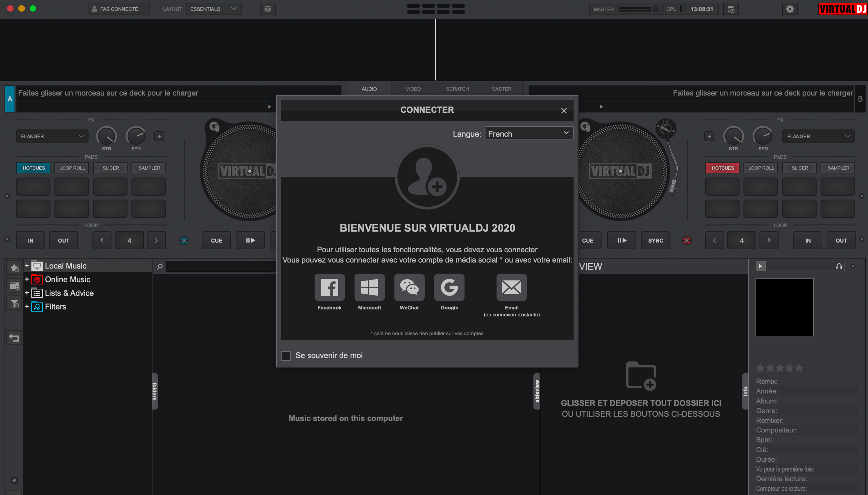Toggle SAMPLER pads mode on the left deck
The width and height of the screenshot is (868, 495).
[149, 168]
